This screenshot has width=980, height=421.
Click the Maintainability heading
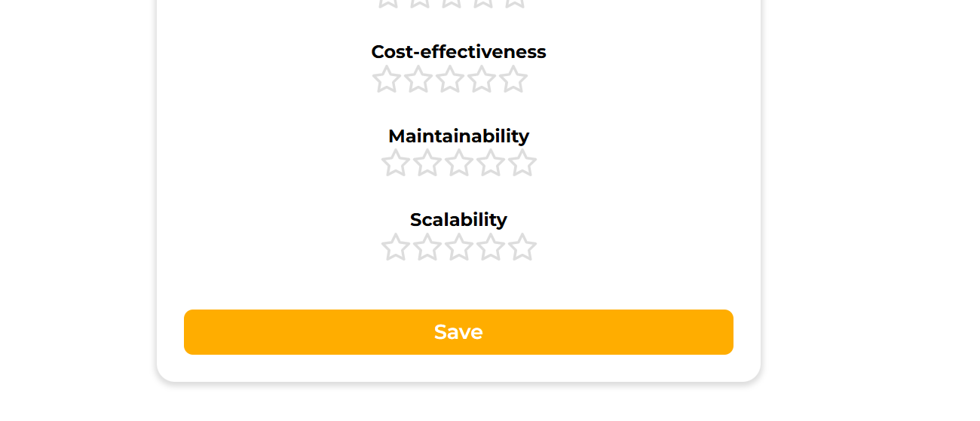(458, 136)
